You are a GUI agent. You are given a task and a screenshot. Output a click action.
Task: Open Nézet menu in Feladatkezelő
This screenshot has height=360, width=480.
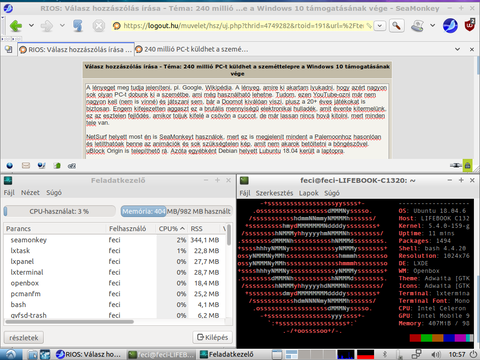click(x=30, y=193)
